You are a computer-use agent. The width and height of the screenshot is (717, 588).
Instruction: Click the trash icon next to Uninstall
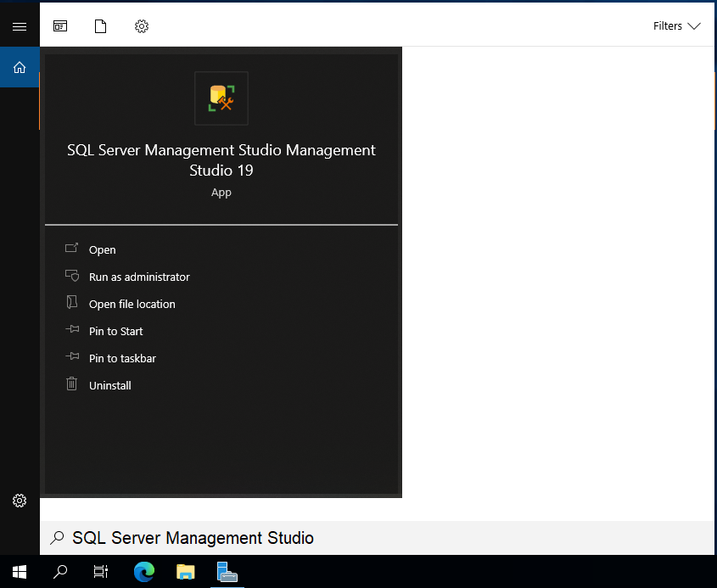[x=72, y=384]
